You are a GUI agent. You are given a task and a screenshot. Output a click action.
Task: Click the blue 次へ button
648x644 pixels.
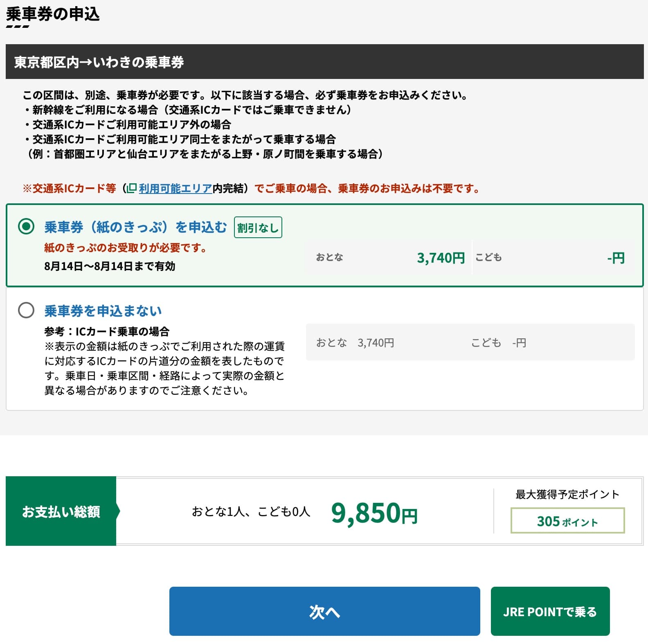(324, 611)
